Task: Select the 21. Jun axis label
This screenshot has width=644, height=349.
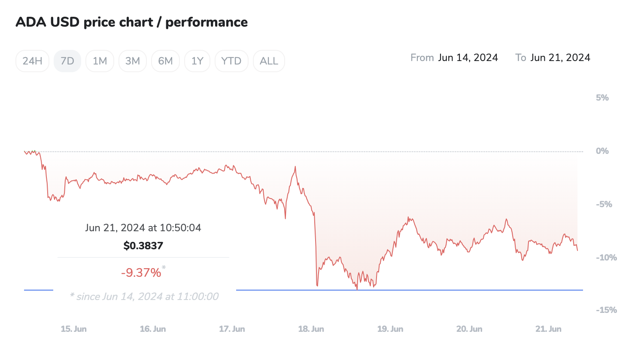Action: (548, 329)
